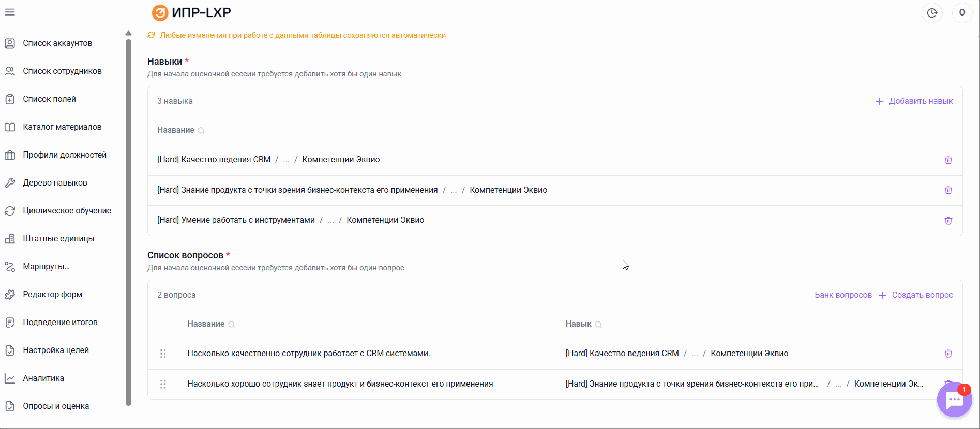Expand 'Маршруты…' sidebar item
The height and width of the screenshot is (429, 980).
pos(46,267)
